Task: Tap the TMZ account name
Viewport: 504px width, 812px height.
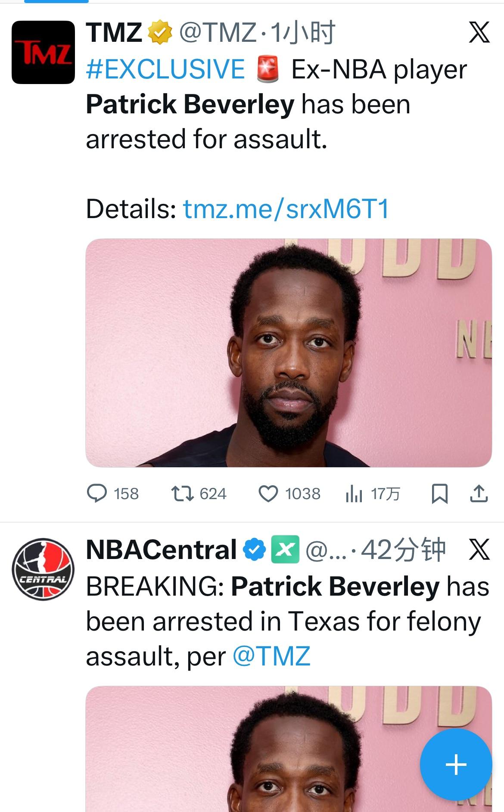Action: pyautogui.click(x=114, y=32)
